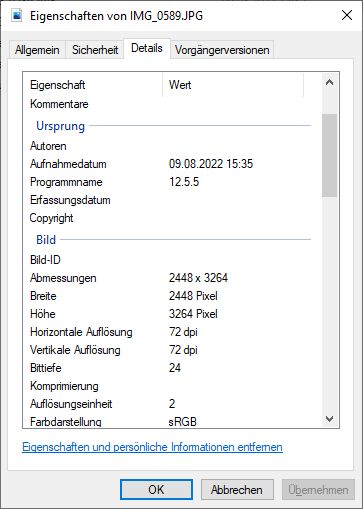Select the Farbdarstellung property label

[66, 421]
